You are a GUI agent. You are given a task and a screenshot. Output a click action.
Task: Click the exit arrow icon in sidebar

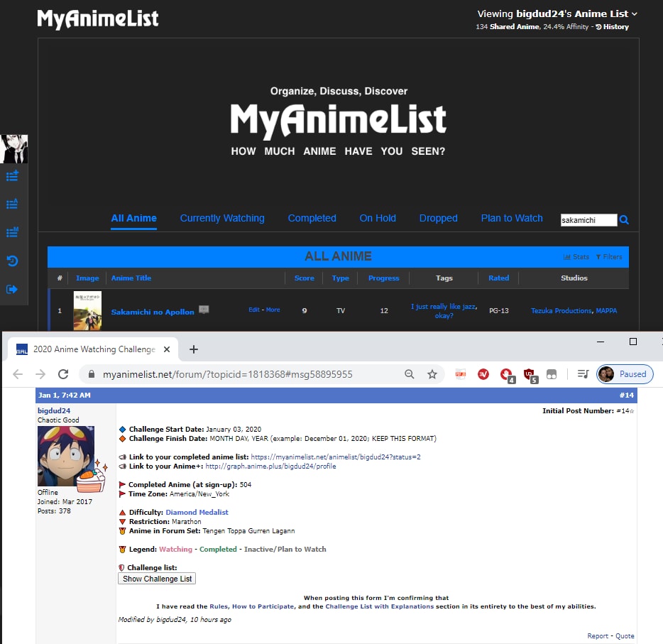pyautogui.click(x=12, y=289)
